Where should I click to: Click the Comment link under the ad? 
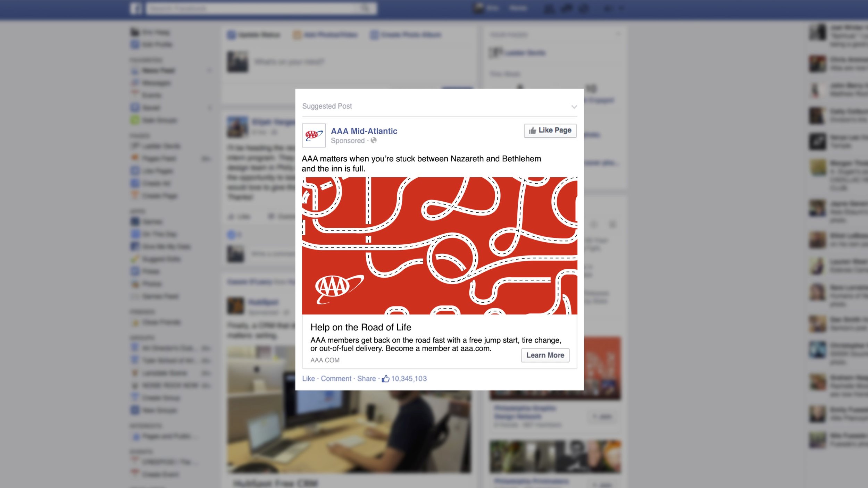pyautogui.click(x=336, y=378)
